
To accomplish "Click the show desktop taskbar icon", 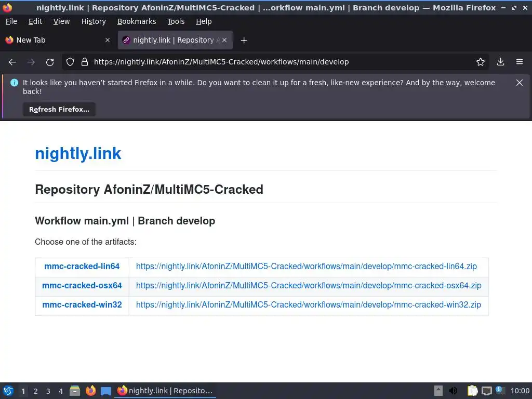I will 106,391.
